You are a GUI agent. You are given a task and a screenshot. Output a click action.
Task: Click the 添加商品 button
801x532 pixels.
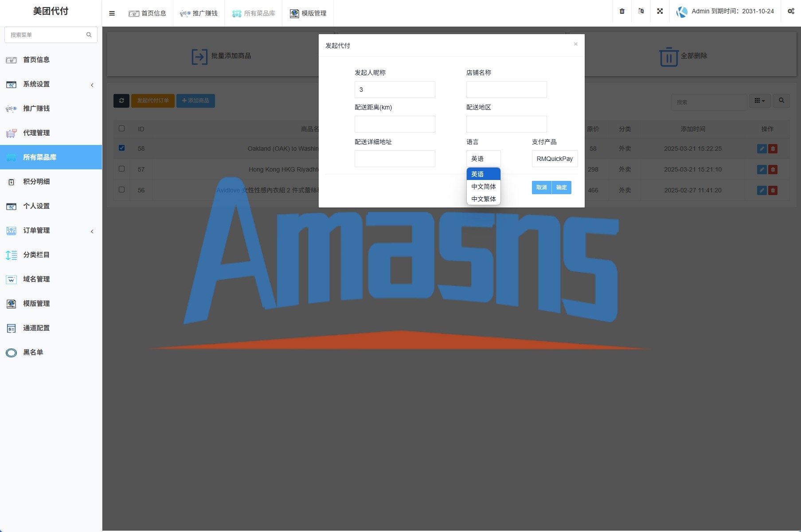(195, 101)
